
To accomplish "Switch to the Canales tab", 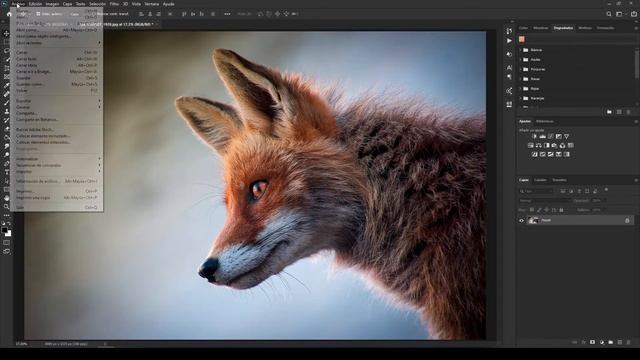I will pyautogui.click(x=540, y=180).
